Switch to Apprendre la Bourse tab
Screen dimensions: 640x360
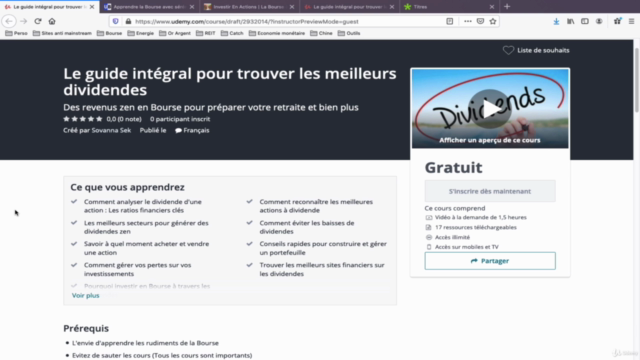149,7
